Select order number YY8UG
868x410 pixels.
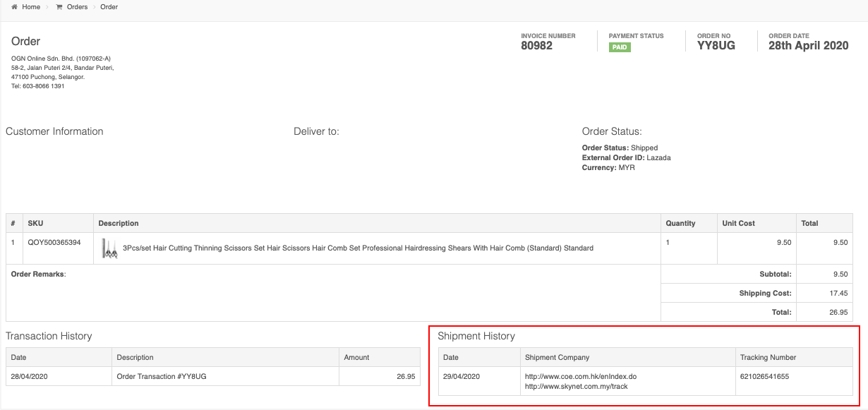[716, 46]
